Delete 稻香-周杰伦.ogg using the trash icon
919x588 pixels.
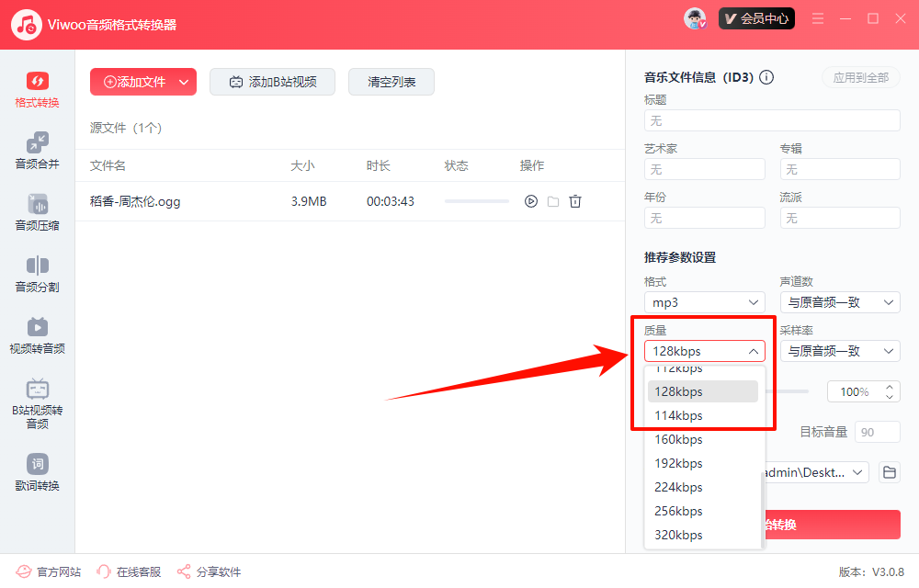pyautogui.click(x=575, y=200)
